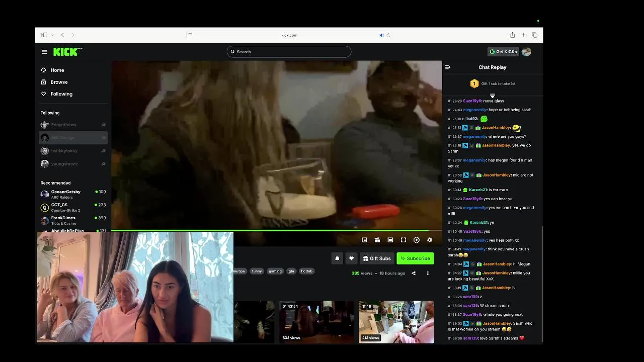Click the kick.com address bar

click(x=289, y=35)
